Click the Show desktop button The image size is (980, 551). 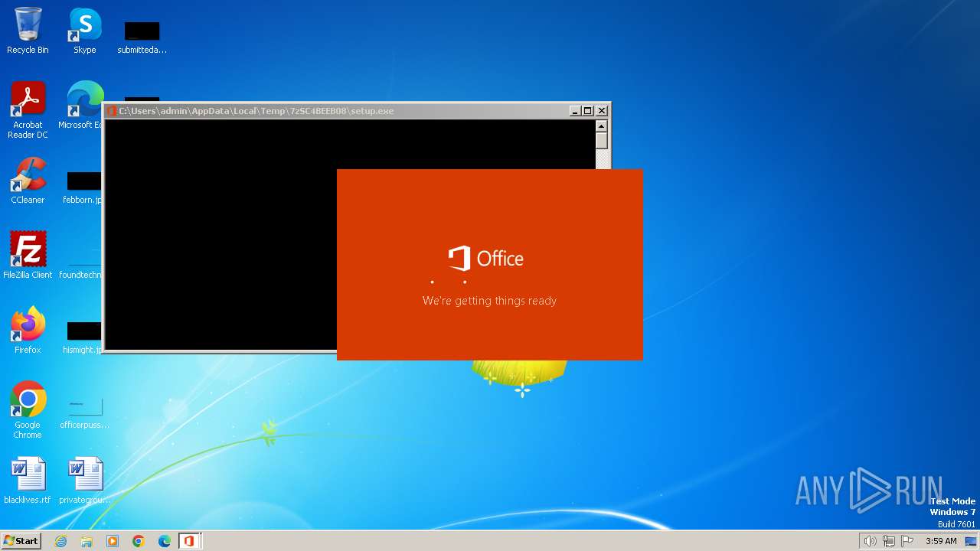coord(971,541)
